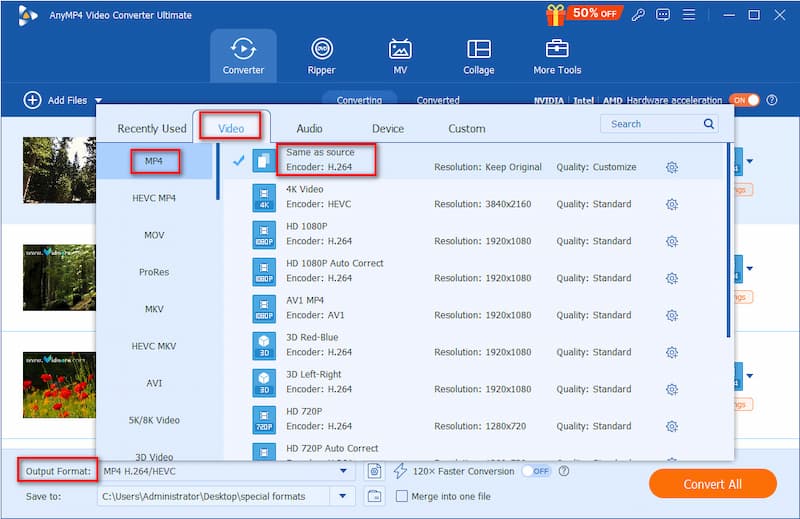
Task: Select MKV format category
Action: 154,309
